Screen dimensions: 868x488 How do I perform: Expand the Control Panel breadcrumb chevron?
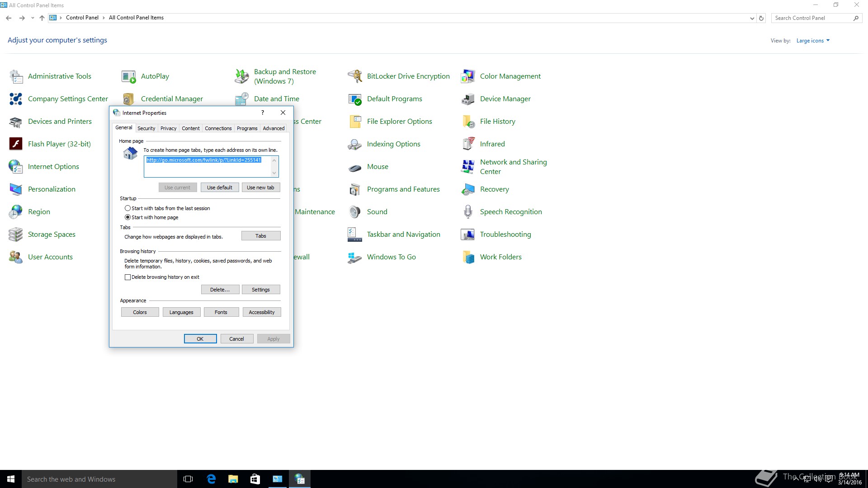coord(104,18)
